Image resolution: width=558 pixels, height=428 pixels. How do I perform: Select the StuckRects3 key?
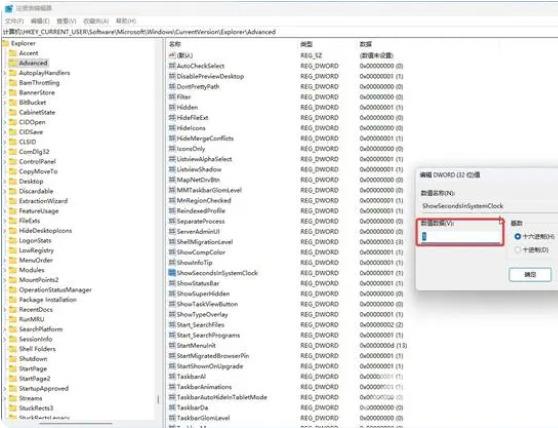[x=36, y=408]
